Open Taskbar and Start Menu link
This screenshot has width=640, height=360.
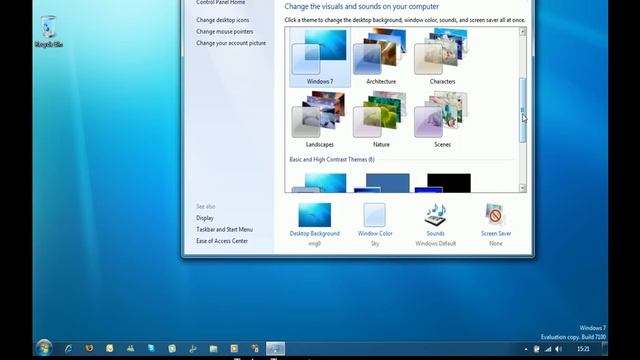(x=224, y=229)
